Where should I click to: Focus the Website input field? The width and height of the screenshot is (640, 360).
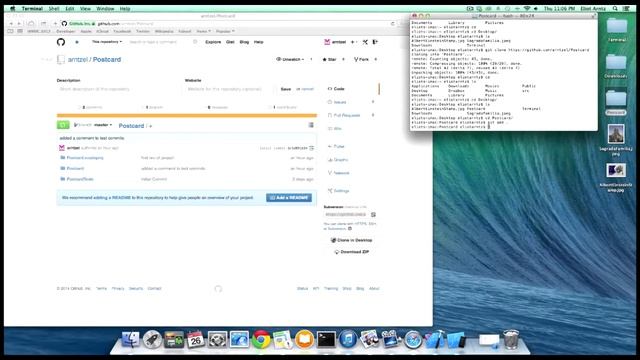click(x=230, y=89)
